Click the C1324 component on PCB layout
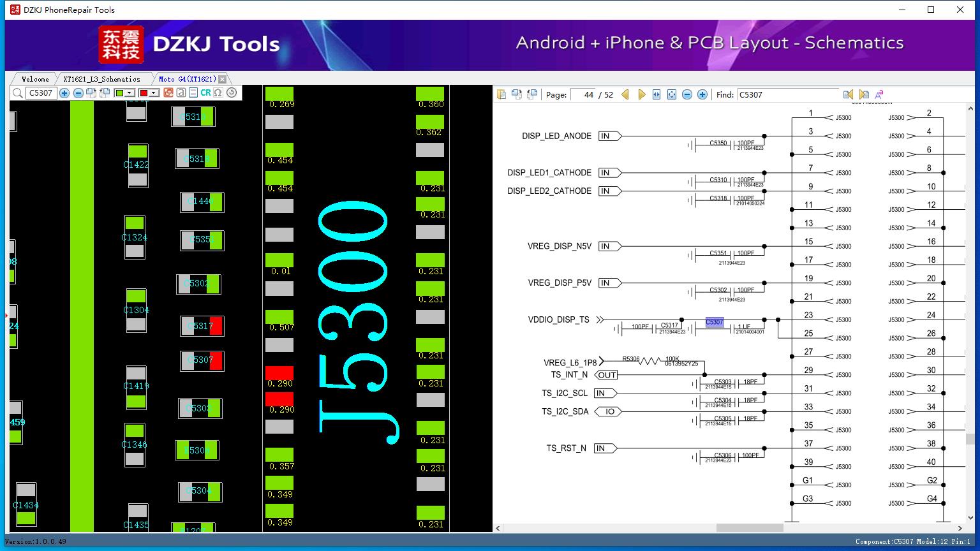Viewport: 980px width, 551px height. point(135,237)
